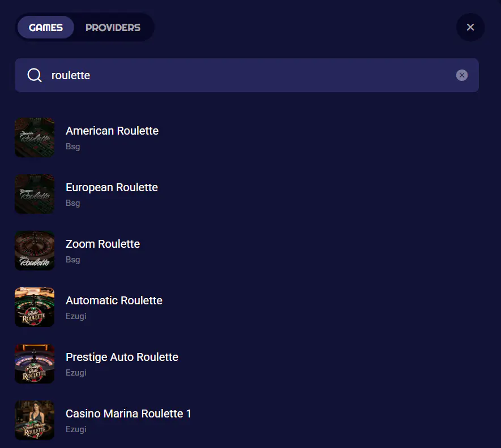Screen dimensions: 501x448
Task: Clear the roulette search text
Action: coord(462,75)
